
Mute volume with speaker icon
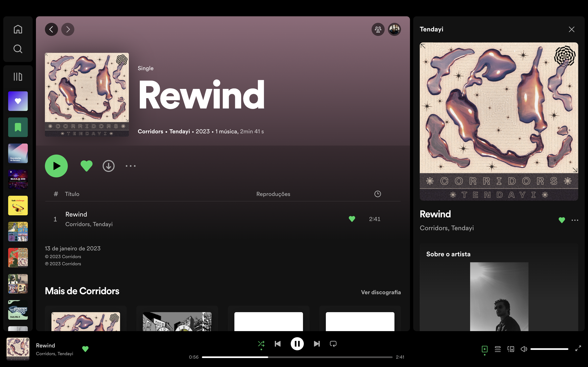click(524, 349)
